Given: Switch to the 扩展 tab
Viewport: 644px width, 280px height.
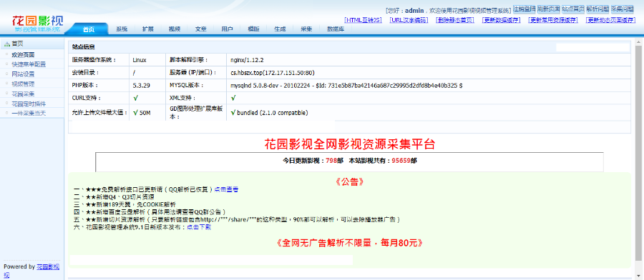Looking at the screenshot, I should coord(148,29).
